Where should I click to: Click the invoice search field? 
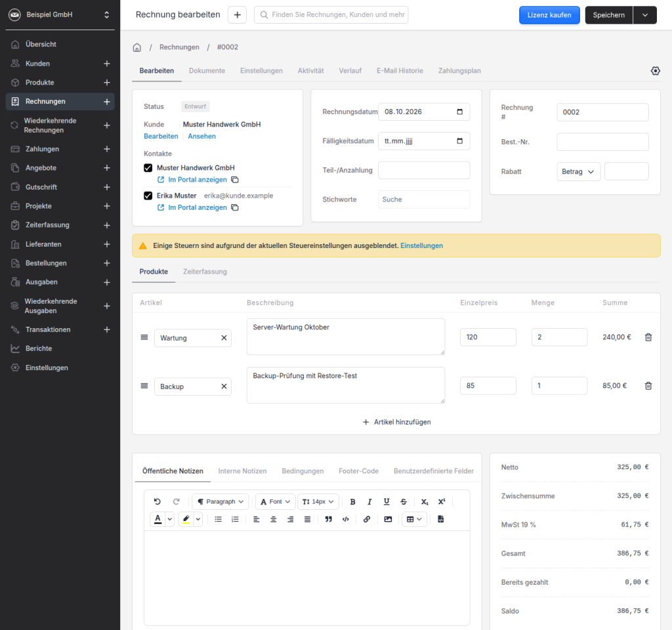click(x=331, y=14)
